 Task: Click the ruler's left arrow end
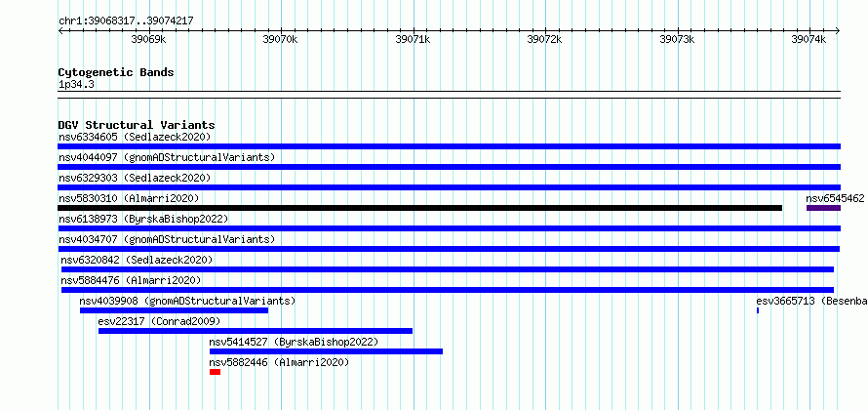(x=60, y=31)
